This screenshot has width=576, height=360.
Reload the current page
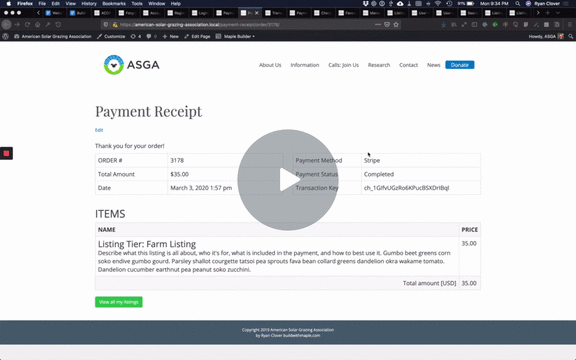coord(27,25)
